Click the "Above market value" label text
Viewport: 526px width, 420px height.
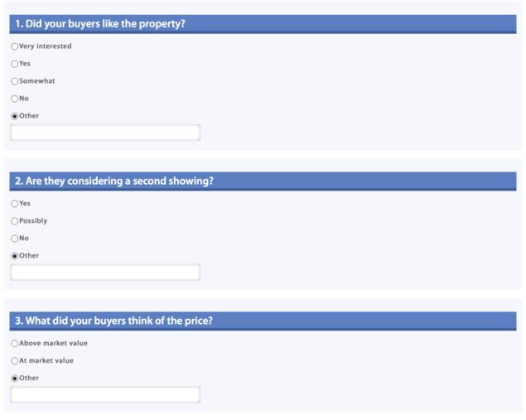point(53,343)
